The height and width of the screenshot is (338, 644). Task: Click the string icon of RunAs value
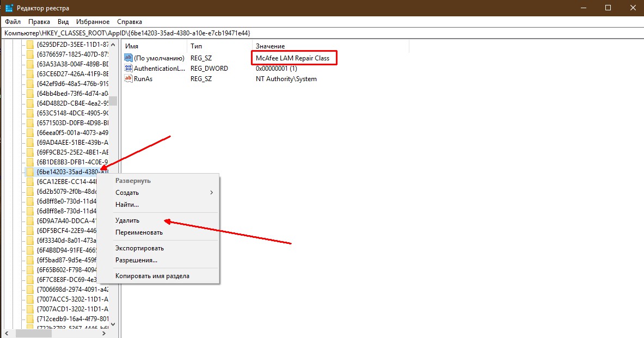pos(128,78)
